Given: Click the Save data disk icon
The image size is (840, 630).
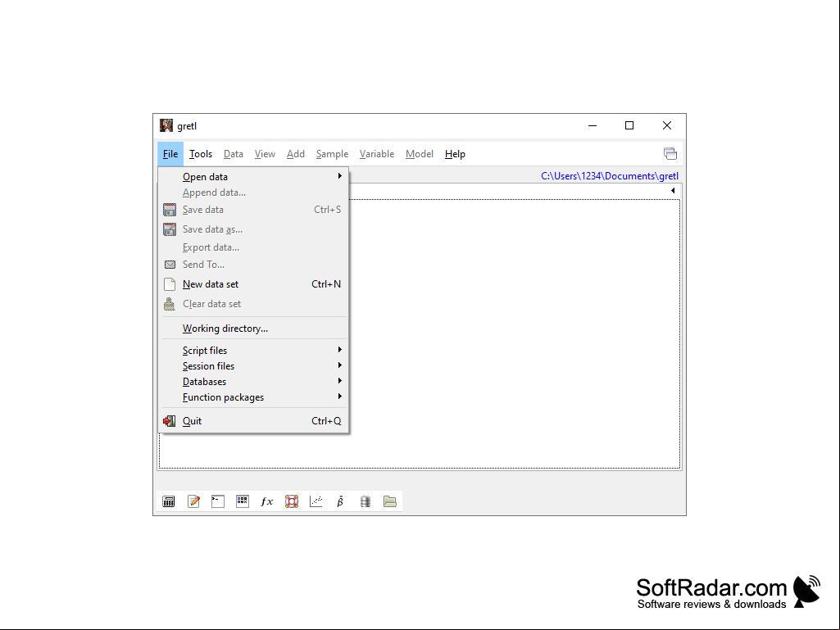Looking at the screenshot, I should pos(170,210).
